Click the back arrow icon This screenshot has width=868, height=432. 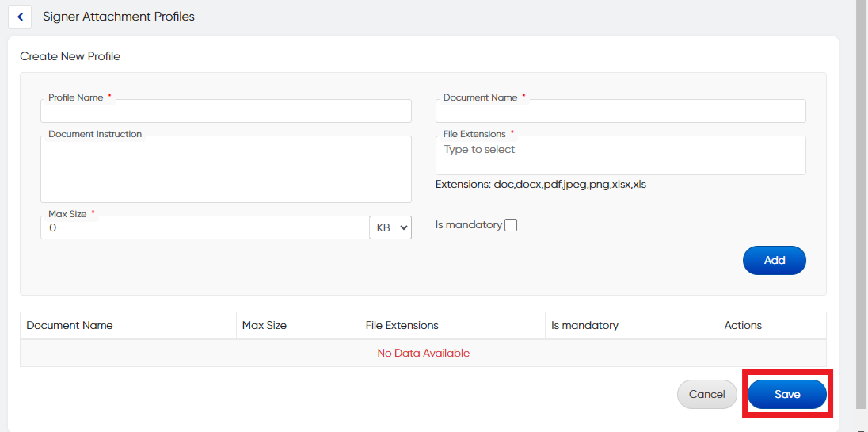coord(20,17)
